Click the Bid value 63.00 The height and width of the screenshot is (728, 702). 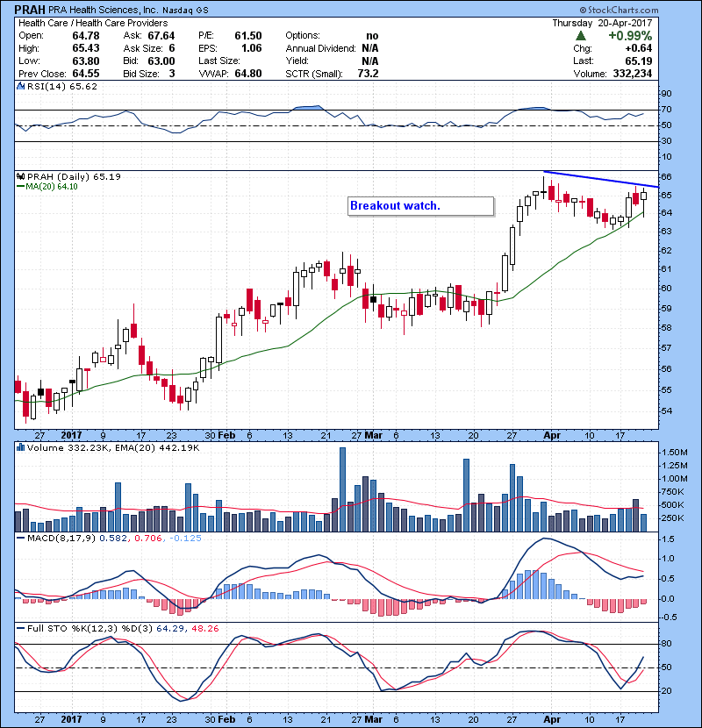click(x=161, y=61)
